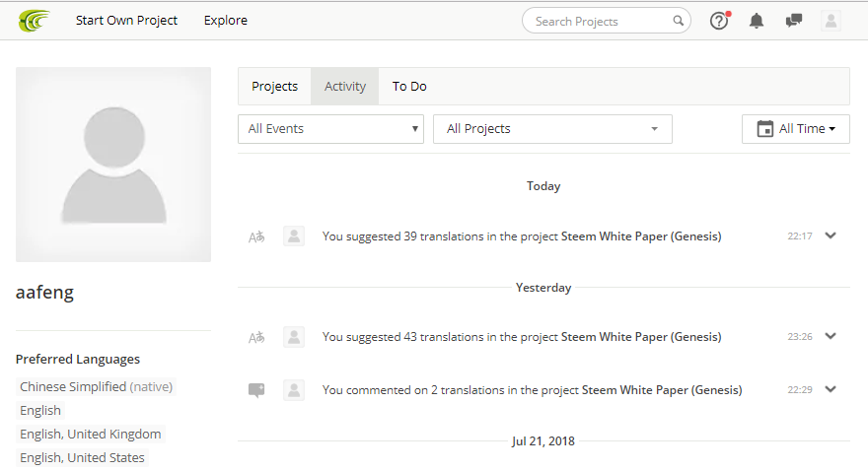Viewport: 868px width, 471px height.
Task: Open the All Time date filter
Action: pos(795,129)
